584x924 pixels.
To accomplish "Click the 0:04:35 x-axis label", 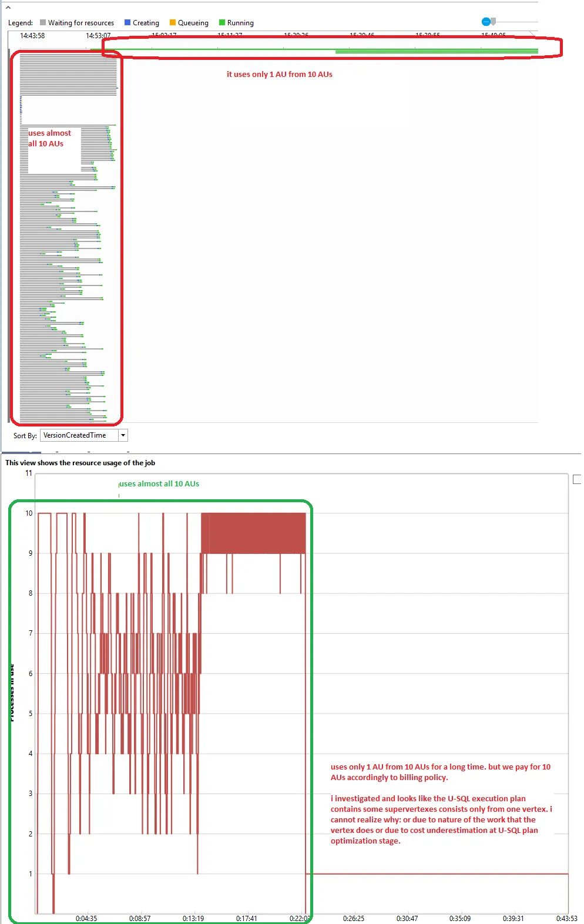I will 86,919.
